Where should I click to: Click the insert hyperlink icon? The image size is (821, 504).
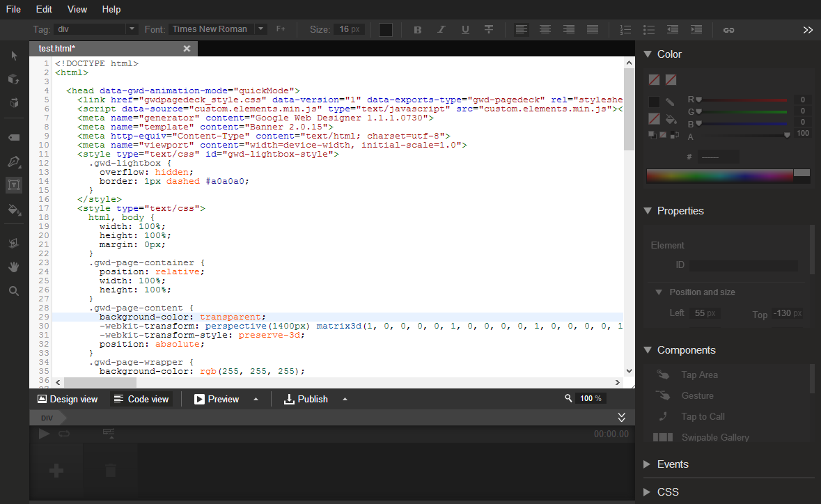(x=728, y=29)
